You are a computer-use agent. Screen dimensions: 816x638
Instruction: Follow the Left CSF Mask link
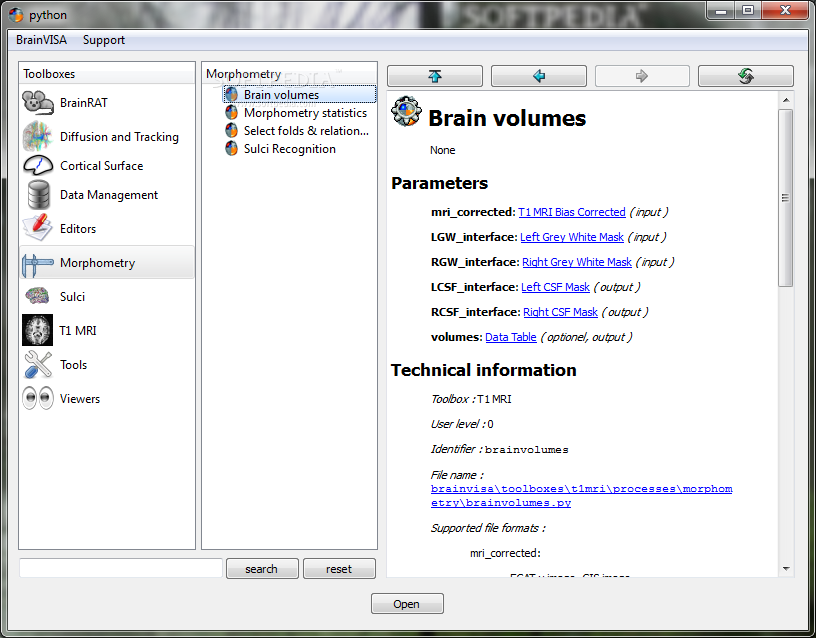[555, 287]
